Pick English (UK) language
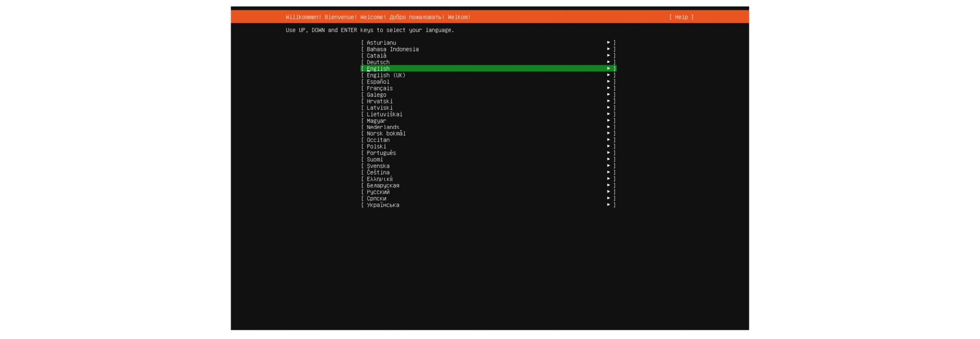The width and height of the screenshot is (980, 339). coord(385,75)
